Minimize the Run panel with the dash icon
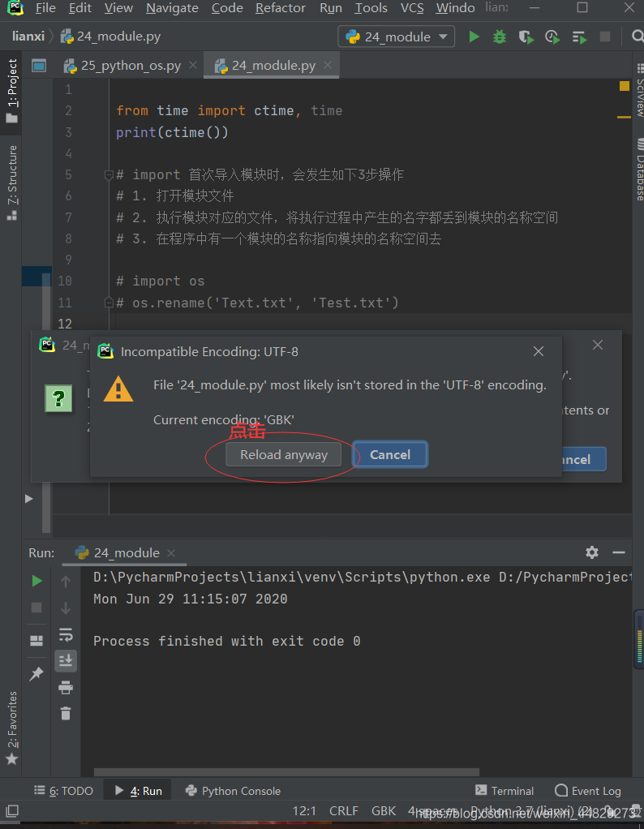Image resolution: width=644 pixels, height=829 pixels. click(x=619, y=552)
